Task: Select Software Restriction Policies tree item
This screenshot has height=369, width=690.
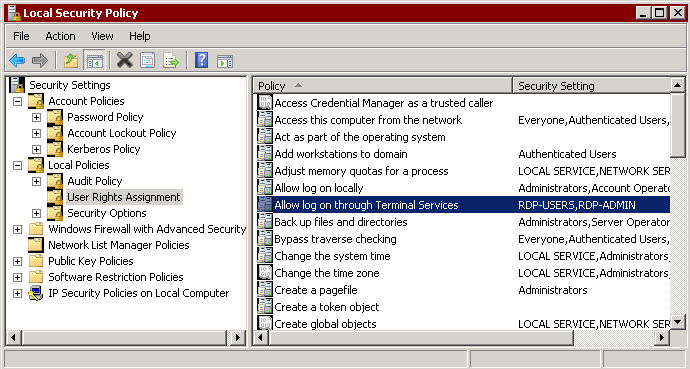Action: click(x=116, y=277)
